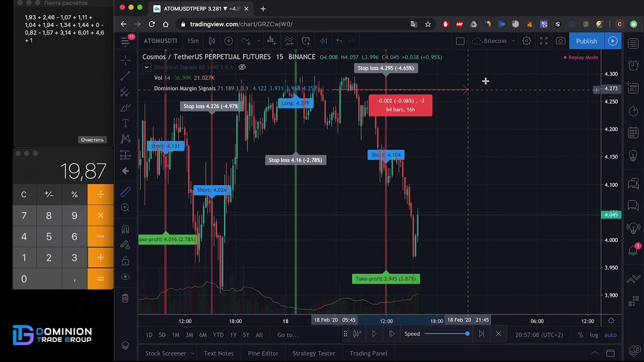Image resolution: width=644 pixels, height=362 pixels.
Task: Jump to real-time in replay toolbar
Action: (x=481, y=334)
